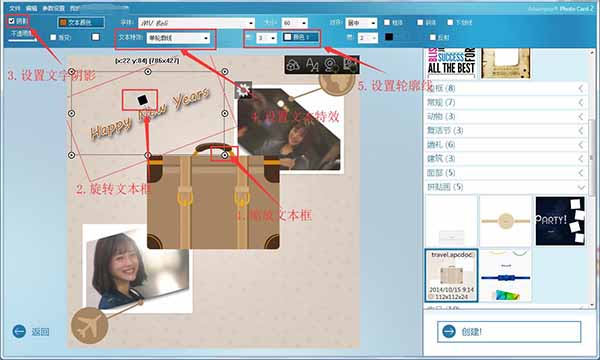Select the travel.apcdoc template thumbnail

(451, 275)
